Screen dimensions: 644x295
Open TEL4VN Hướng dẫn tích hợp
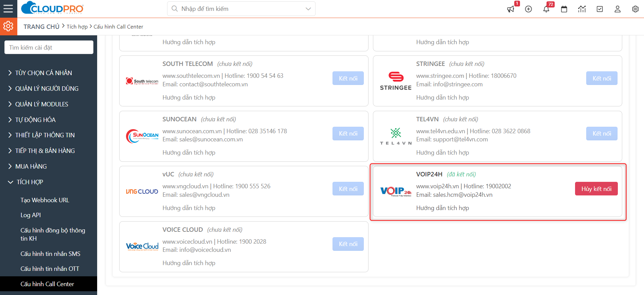tap(443, 153)
